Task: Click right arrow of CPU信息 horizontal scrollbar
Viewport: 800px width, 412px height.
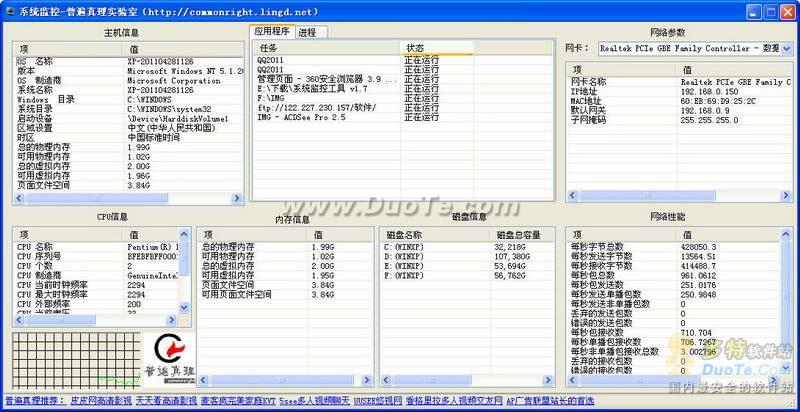Action: click(172, 320)
